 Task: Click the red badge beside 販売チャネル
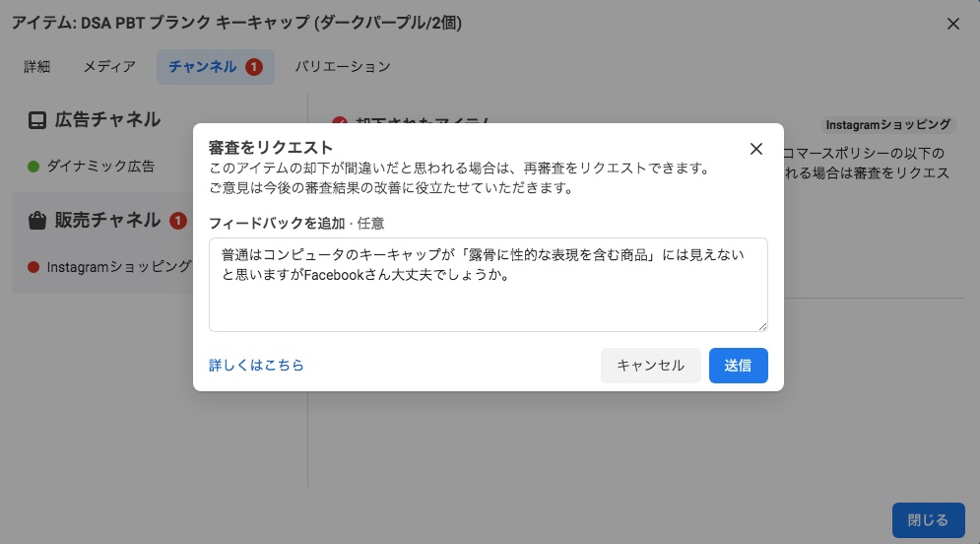(x=178, y=221)
